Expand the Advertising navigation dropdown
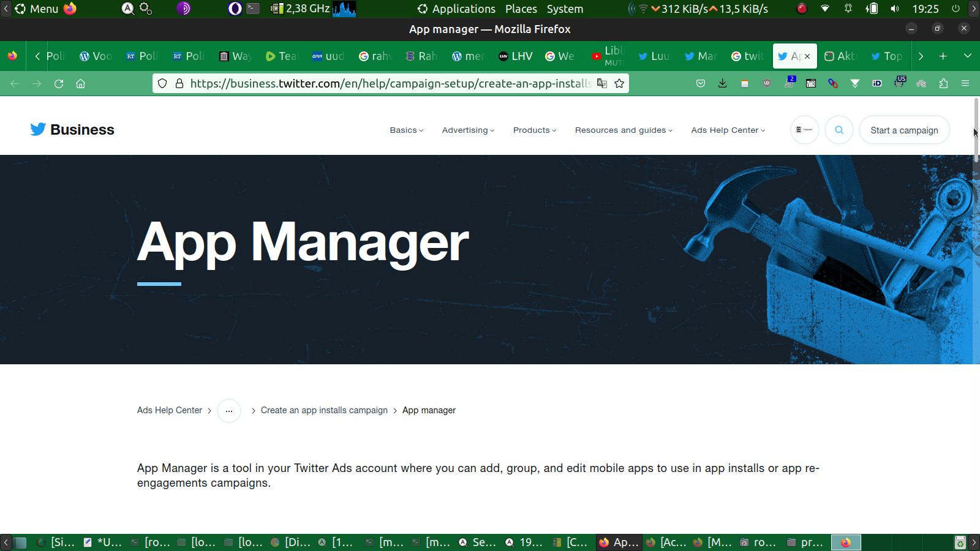This screenshot has height=551, width=980. point(469,130)
